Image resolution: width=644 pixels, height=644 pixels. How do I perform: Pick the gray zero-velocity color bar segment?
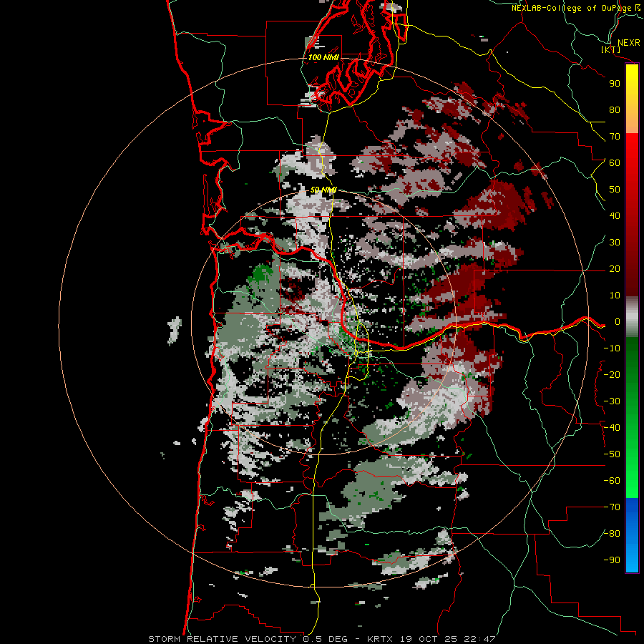[x=632, y=317]
